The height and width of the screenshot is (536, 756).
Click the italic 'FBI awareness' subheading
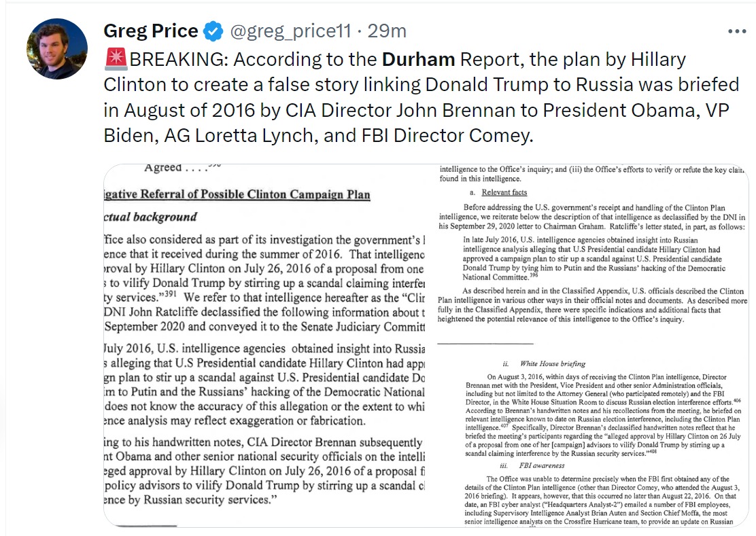coord(541,465)
